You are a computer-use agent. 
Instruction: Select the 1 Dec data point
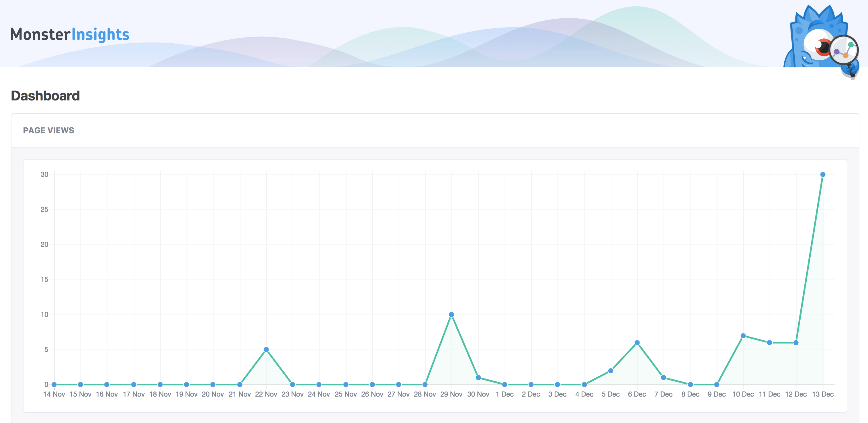coord(505,385)
